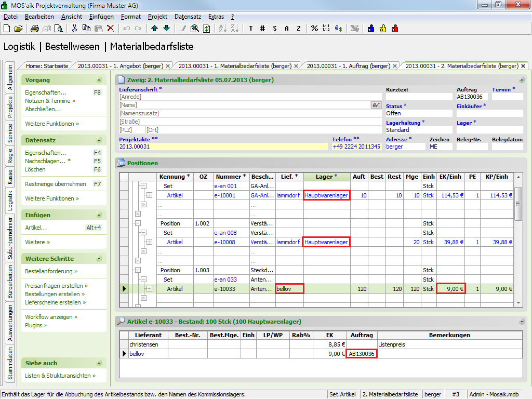Open the Extras menu
532x399 pixels.
(216, 17)
